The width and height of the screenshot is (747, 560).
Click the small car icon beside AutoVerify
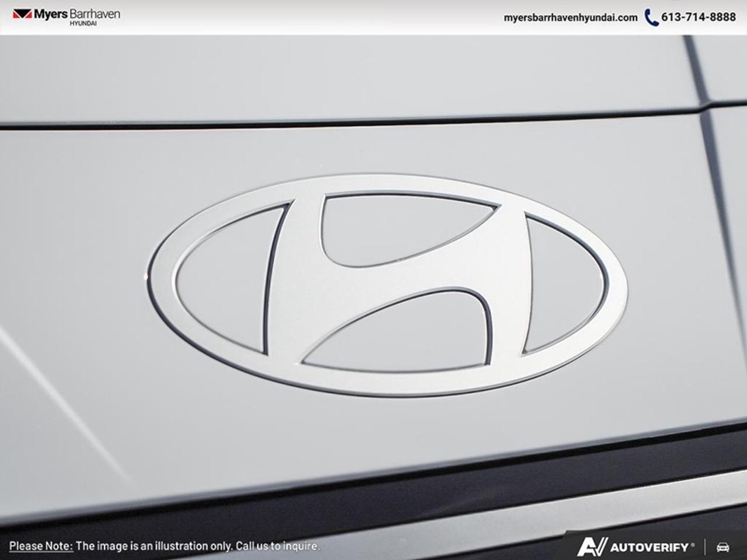pyautogui.click(x=723, y=547)
